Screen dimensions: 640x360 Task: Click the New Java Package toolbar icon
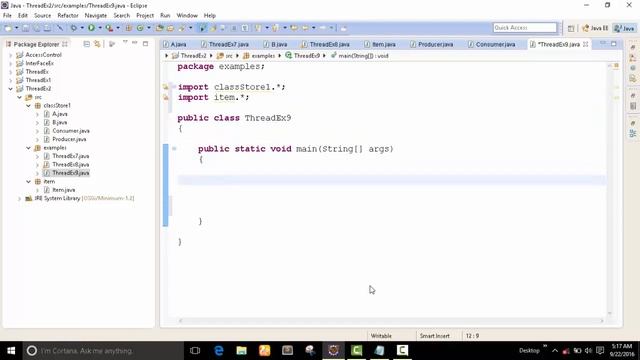(129, 28)
